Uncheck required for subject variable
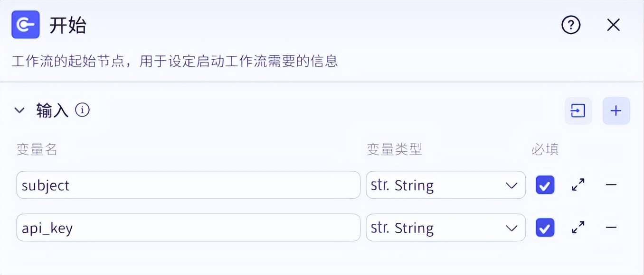Screen dimensions: 644x275 pos(545,185)
